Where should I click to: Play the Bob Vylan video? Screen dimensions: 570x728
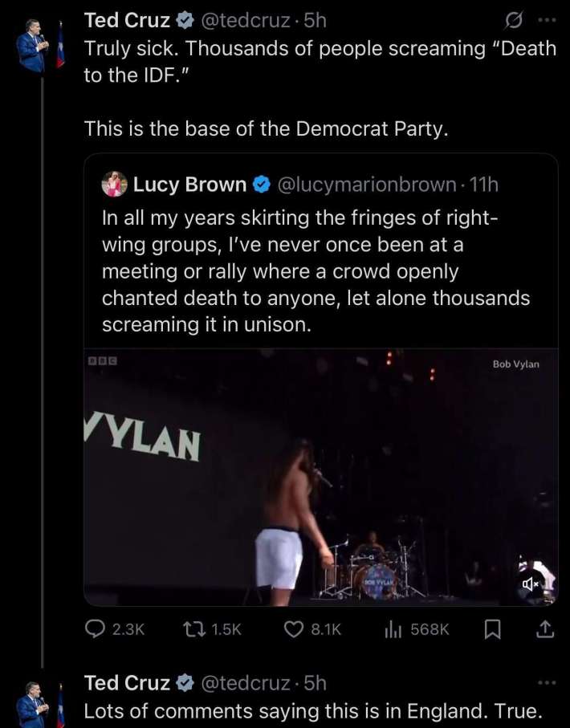[x=321, y=478]
